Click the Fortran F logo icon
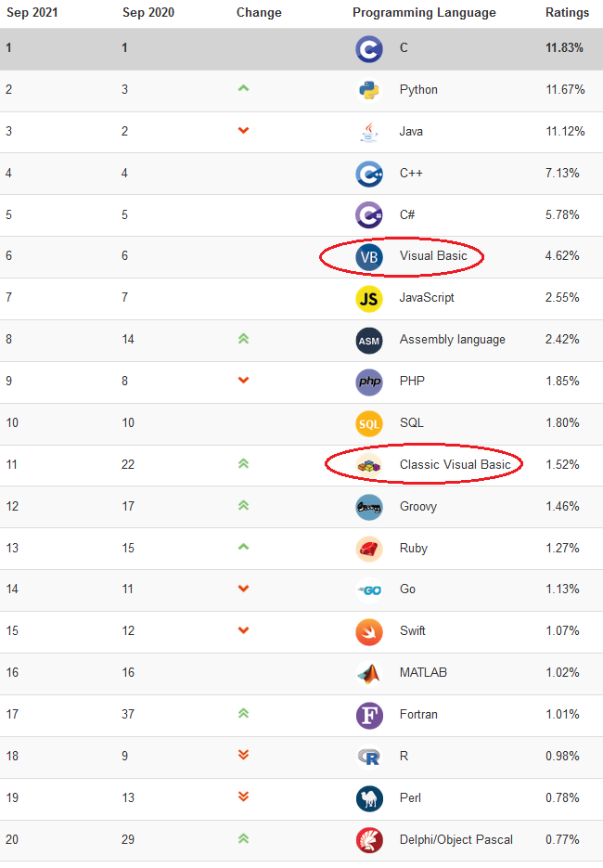The width and height of the screenshot is (603, 868). point(369,715)
